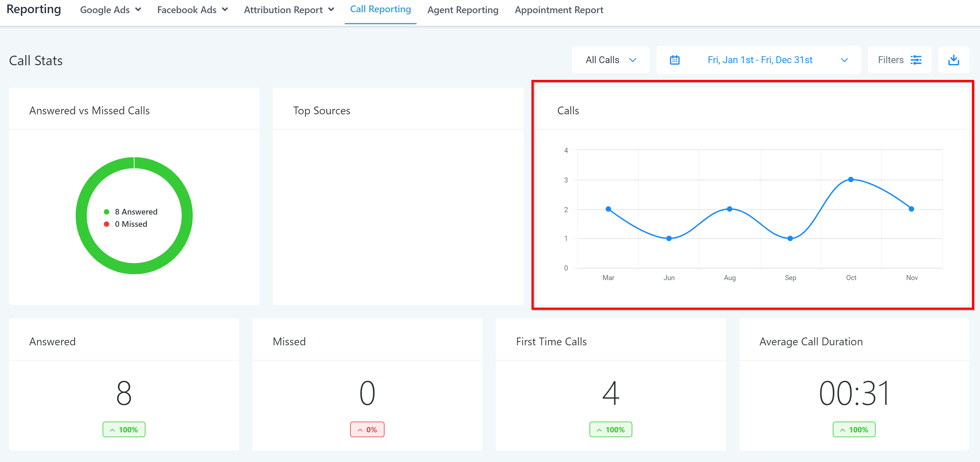This screenshot has width=980, height=462.
Task: Click the First Time Calls 100% badge
Action: click(x=611, y=429)
